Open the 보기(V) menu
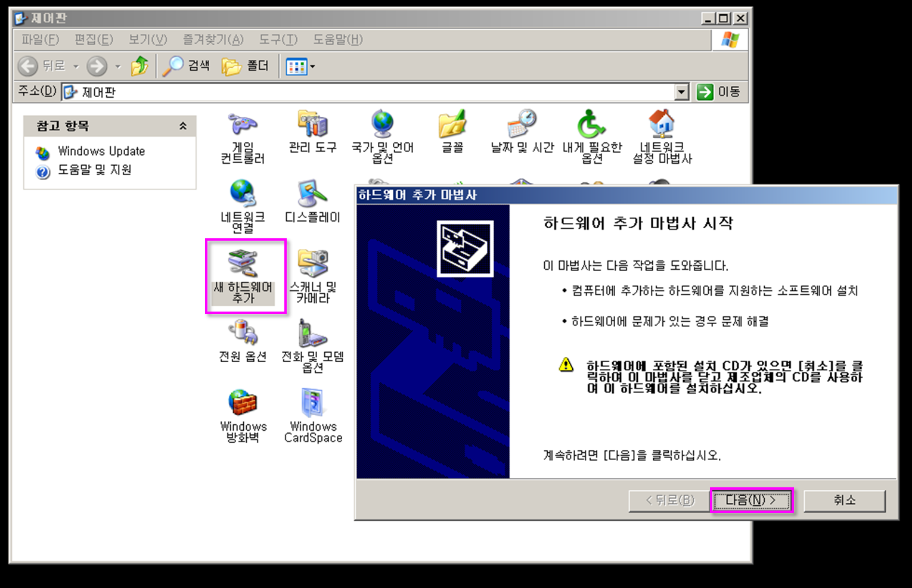The width and height of the screenshot is (912, 588). tap(148, 40)
